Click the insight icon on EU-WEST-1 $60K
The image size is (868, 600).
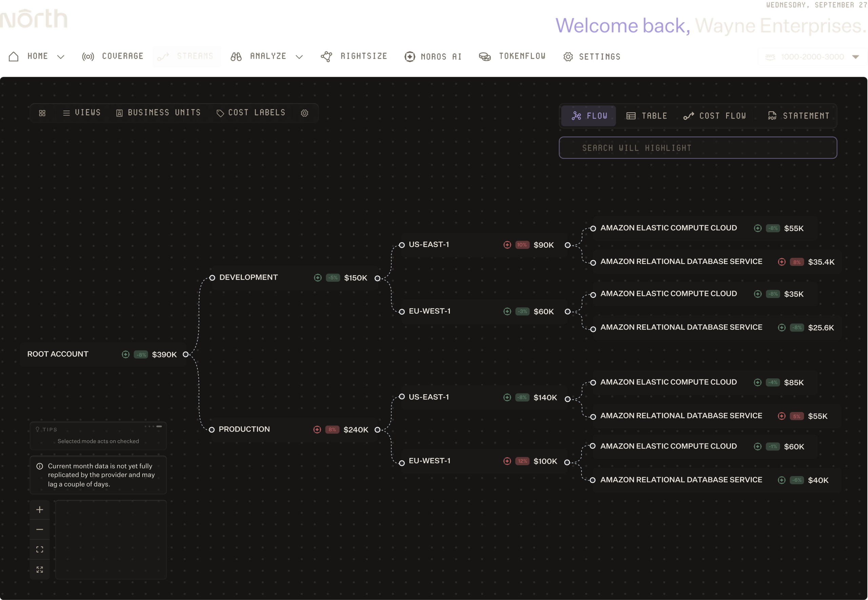[507, 311]
